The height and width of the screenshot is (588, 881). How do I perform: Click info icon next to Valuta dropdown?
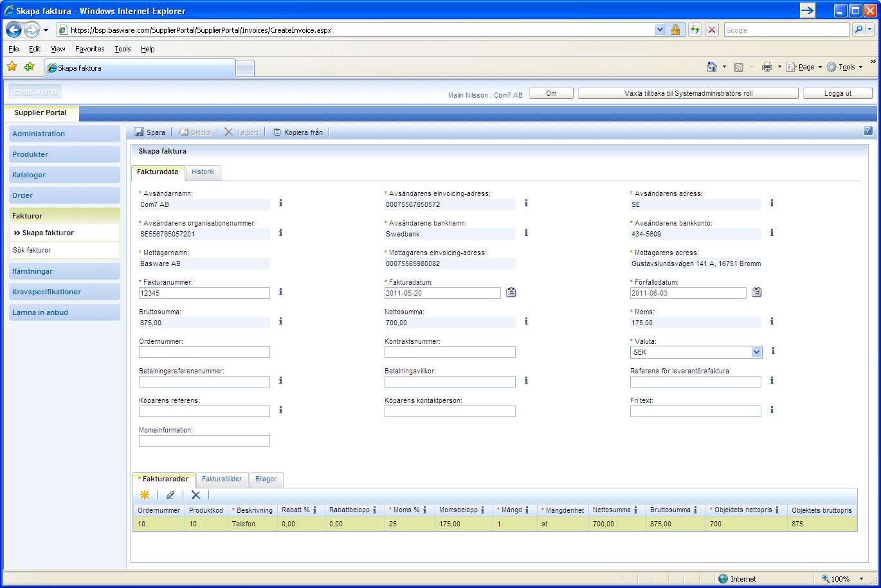(x=773, y=351)
